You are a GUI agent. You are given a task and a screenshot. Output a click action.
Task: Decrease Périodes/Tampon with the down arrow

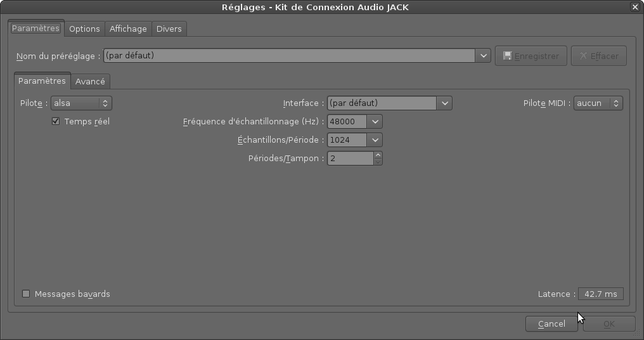pyautogui.click(x=378, y=162)
